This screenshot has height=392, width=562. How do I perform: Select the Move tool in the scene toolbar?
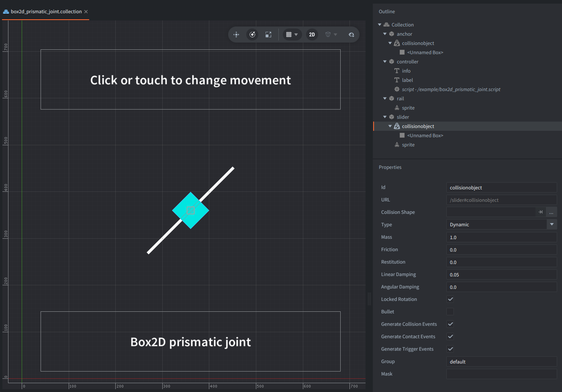point(236,35)
